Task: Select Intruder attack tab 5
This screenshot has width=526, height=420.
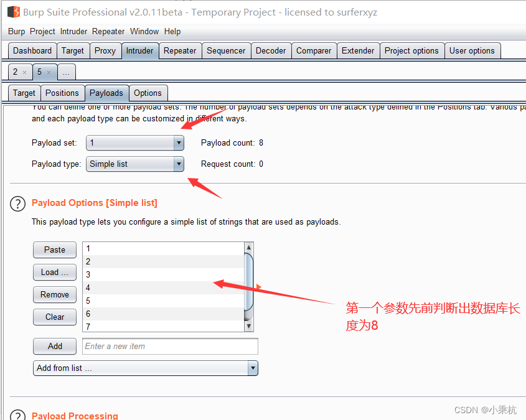Action: tap(40, 72)
